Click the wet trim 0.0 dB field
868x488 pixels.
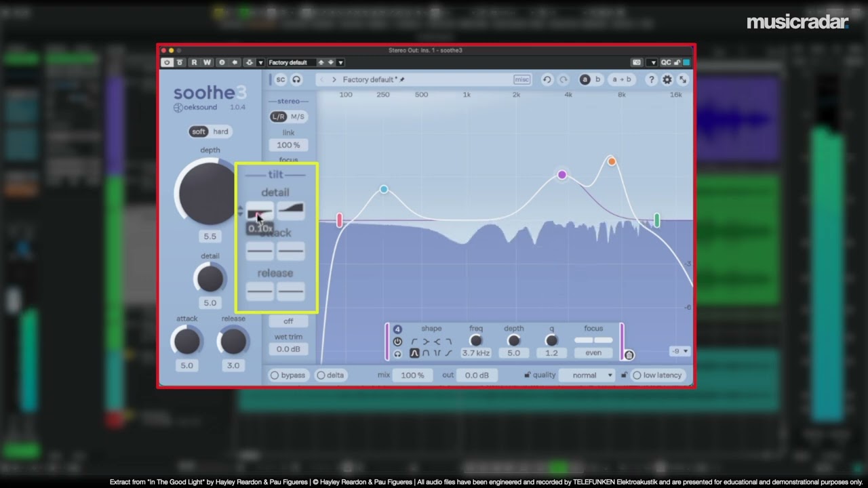pyautogui.click(x=288, y=349)
